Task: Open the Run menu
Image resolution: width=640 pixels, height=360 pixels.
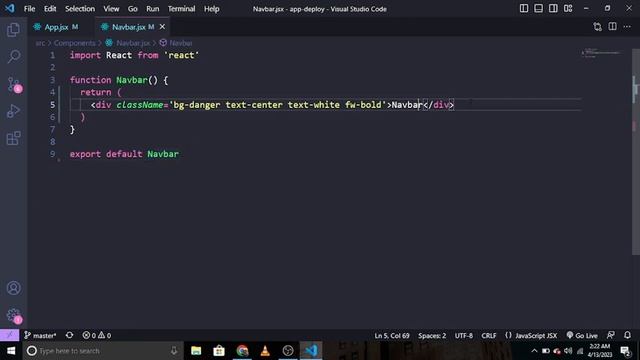Action: pyautogui.click(x=153, y=9)
